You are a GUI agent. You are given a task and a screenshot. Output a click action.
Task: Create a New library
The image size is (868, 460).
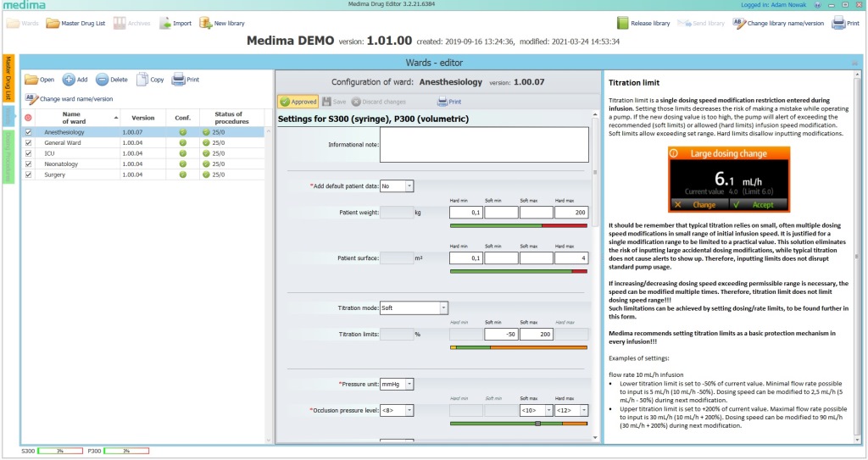point(221,23)
